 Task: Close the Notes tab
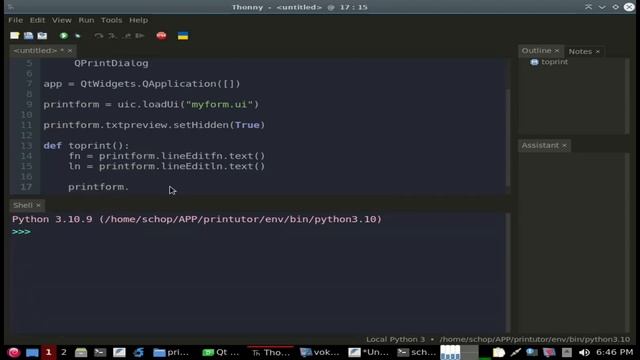[x=598, y=51]
